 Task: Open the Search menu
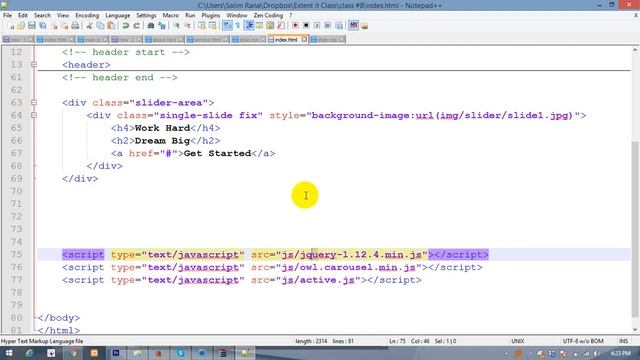[42, 16]
